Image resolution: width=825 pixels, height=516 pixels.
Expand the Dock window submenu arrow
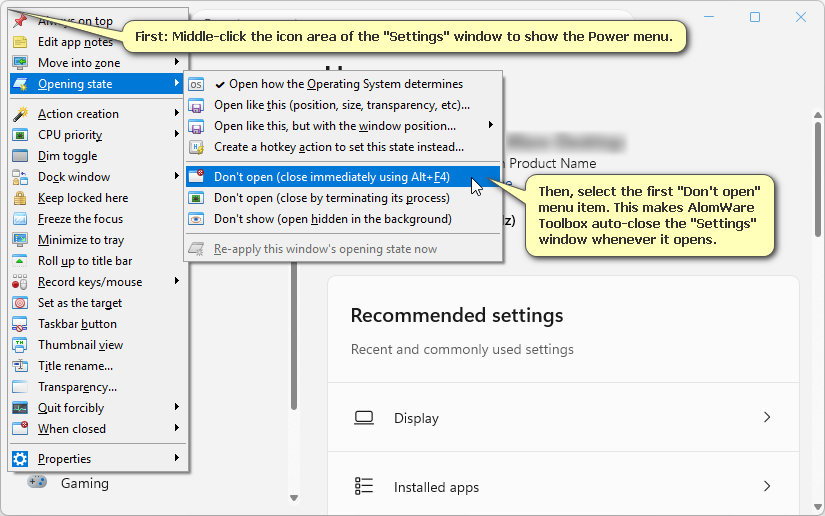177,176
